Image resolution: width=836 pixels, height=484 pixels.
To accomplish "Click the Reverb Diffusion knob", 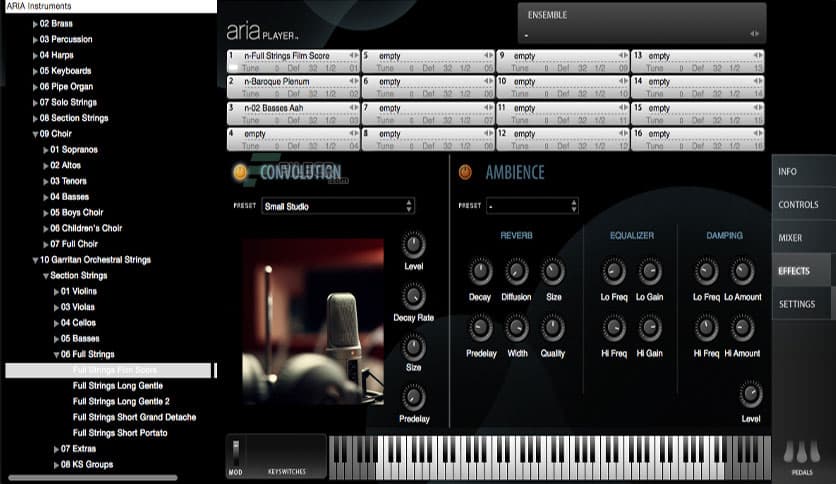I will (x=516, y=271).
